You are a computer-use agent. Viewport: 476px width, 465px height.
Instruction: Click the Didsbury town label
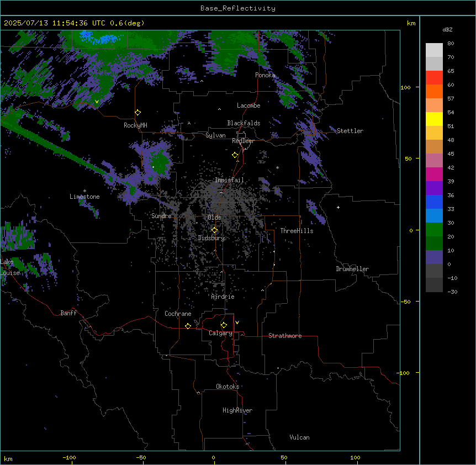[x=211, y=238]
